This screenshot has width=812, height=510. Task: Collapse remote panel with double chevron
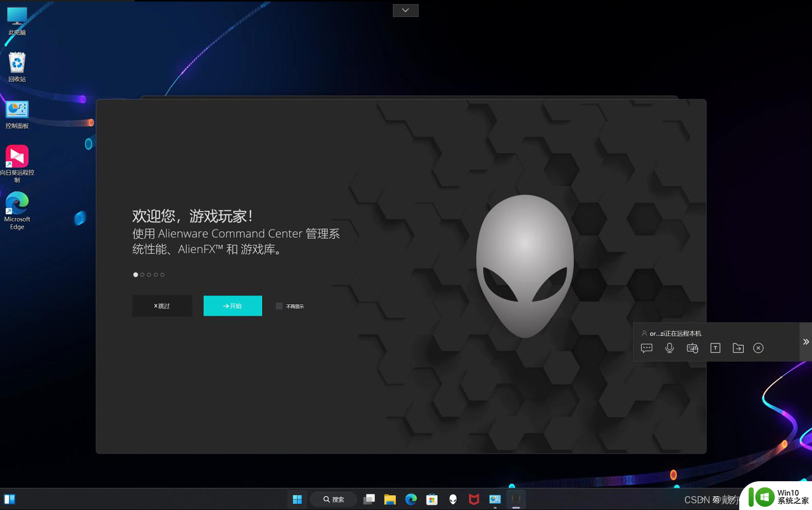point(806,342)
